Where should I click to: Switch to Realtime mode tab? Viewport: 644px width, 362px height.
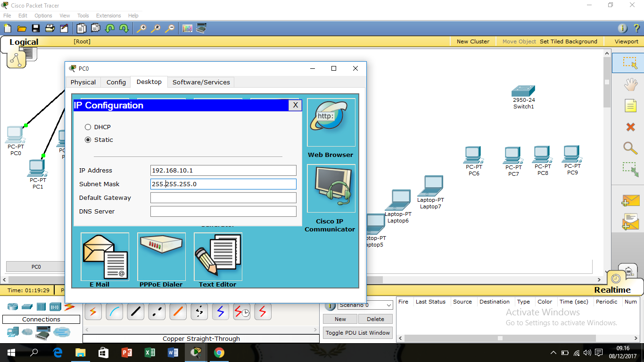pos(612,290)
